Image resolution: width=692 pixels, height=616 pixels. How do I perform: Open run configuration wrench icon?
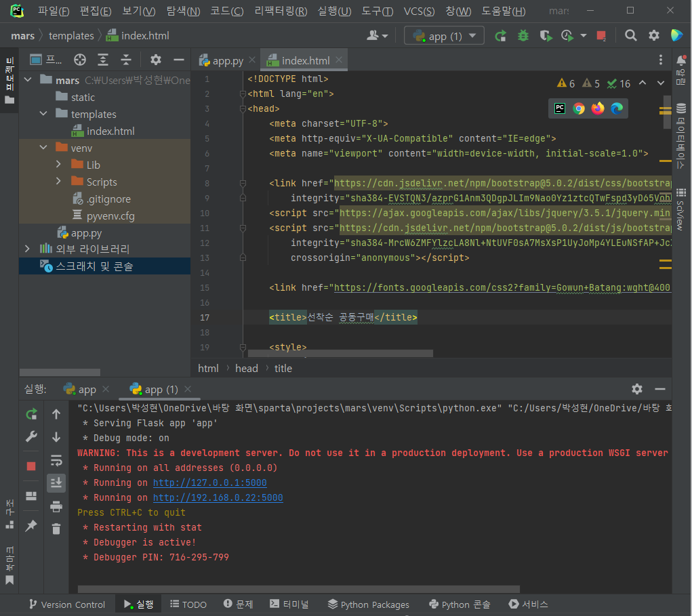tap(31, 437)
